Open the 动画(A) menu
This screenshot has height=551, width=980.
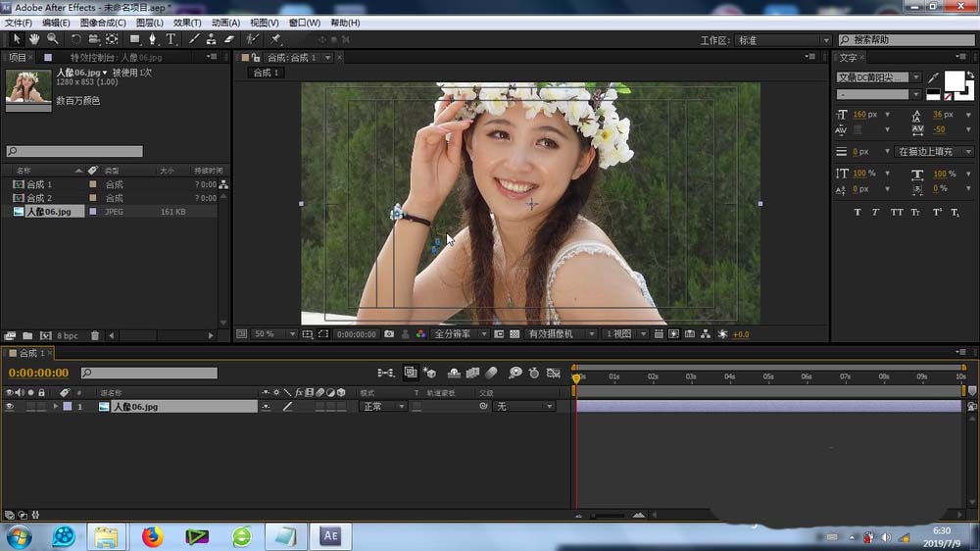point(225,23)
